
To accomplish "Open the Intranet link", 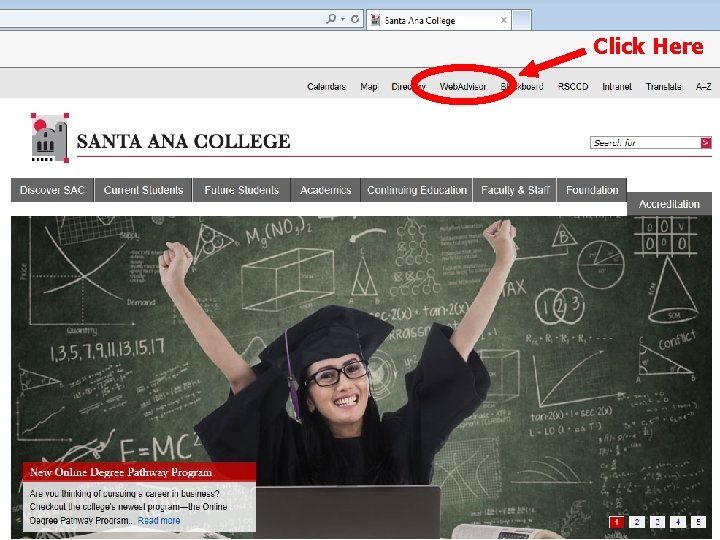I will tap(617, 86).
